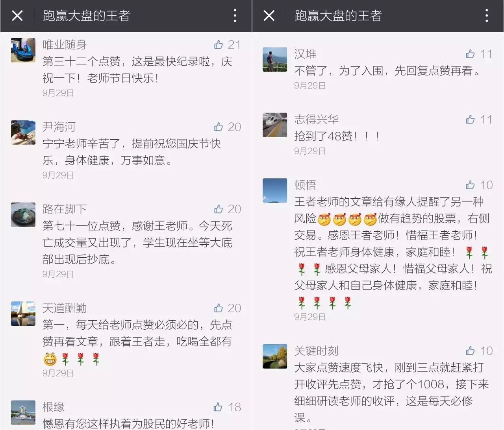Open profile of username 尹海河
Screen dimensions: 504x430
point(59,127)
